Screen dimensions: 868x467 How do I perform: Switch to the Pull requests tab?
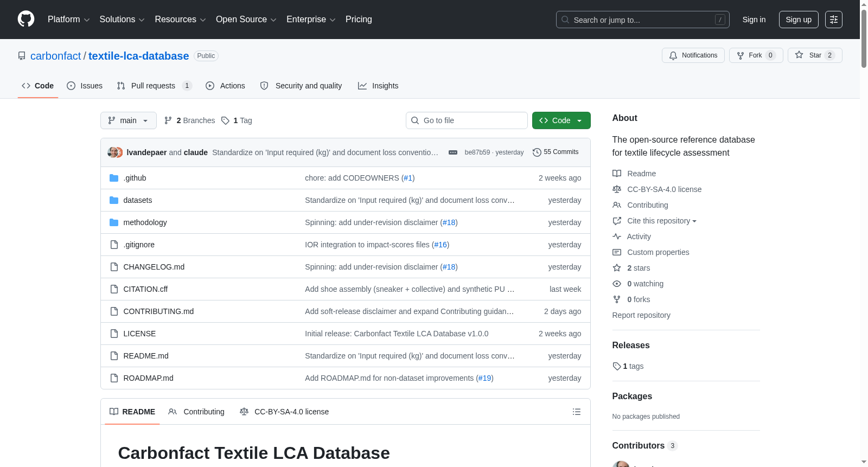click(x=154, y=86)
